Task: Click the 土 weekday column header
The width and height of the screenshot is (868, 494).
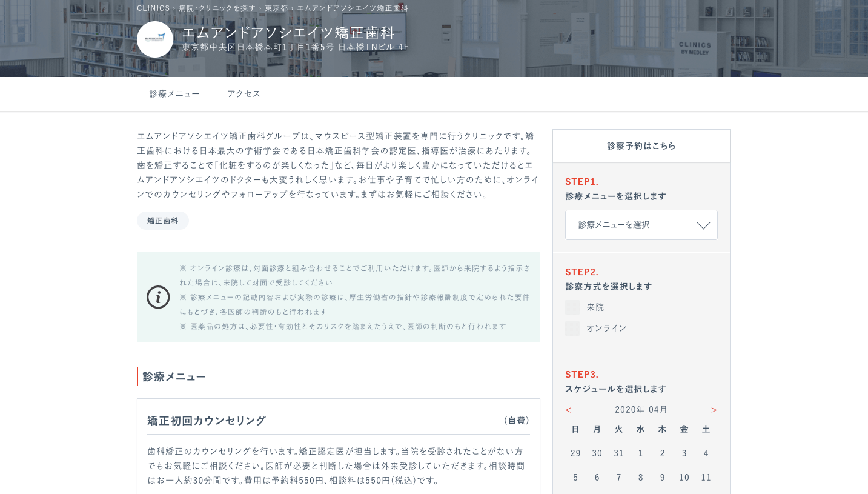Action: [x=706, y=429]
